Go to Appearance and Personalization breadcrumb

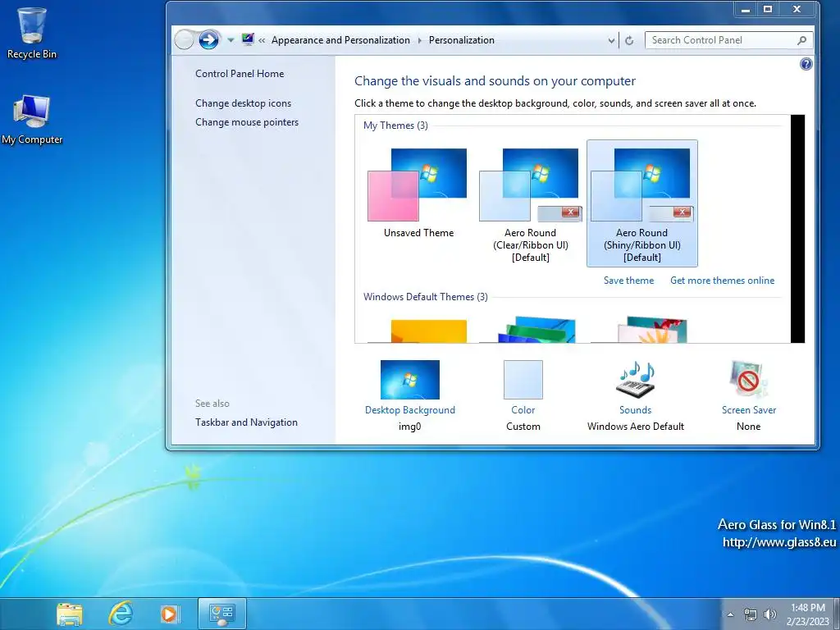[x=340, y=40]
